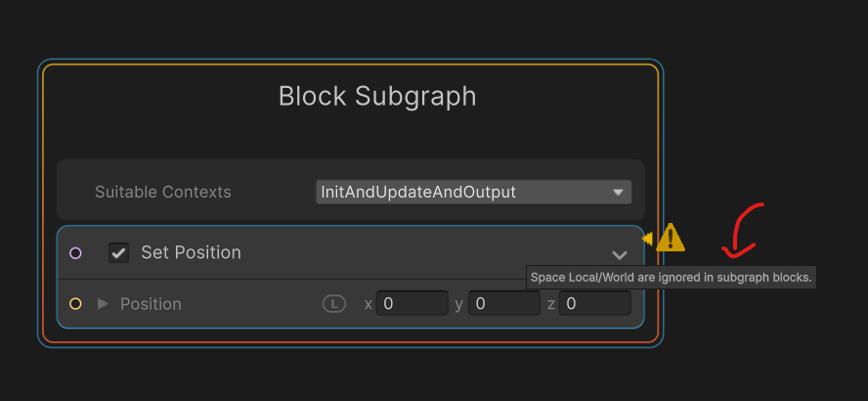Toggle the Local space L badge
This screenshot has width=868, height=401.
pyautogui.click(x=334, y=304)
